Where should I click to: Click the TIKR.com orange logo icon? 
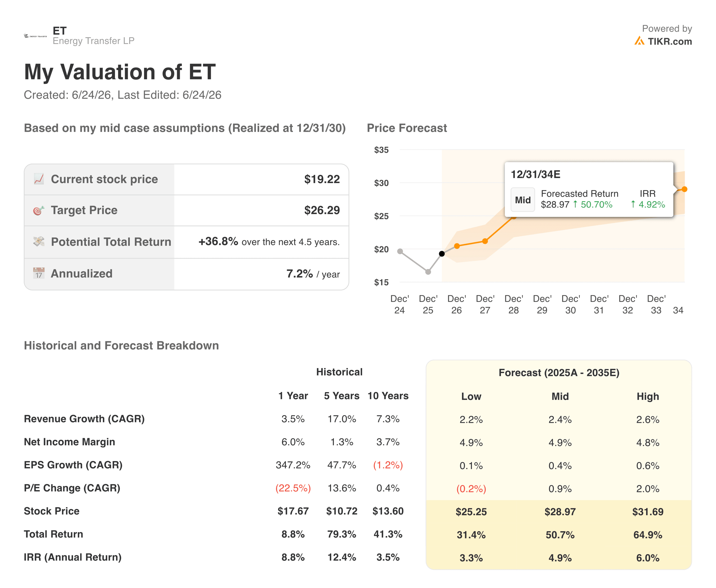tap(639, 41)
